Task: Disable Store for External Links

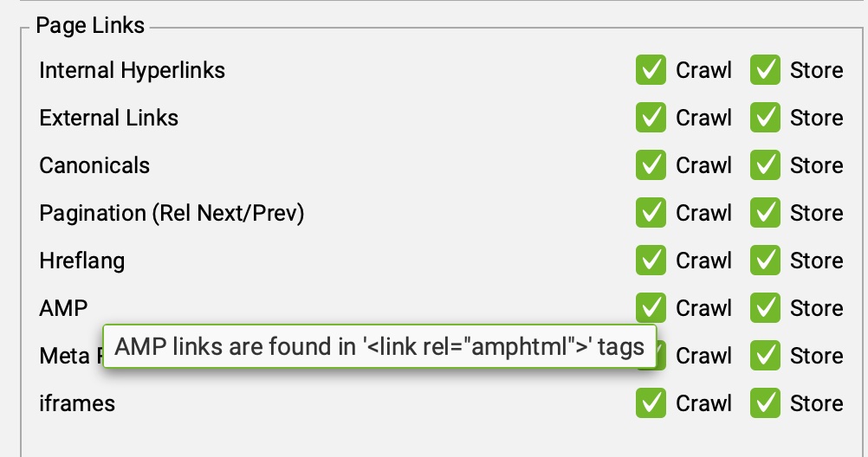Action: [x=765, y=118]
